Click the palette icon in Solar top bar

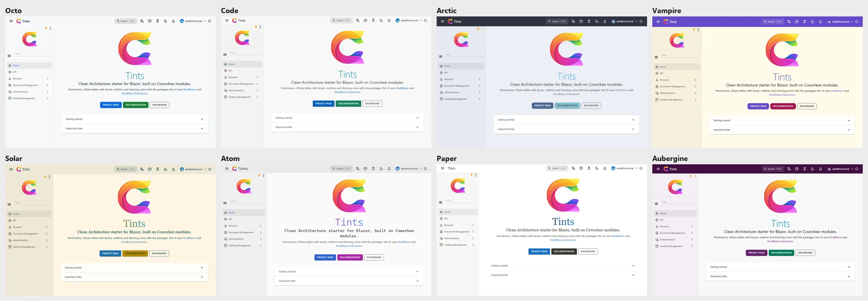(150, 169)
